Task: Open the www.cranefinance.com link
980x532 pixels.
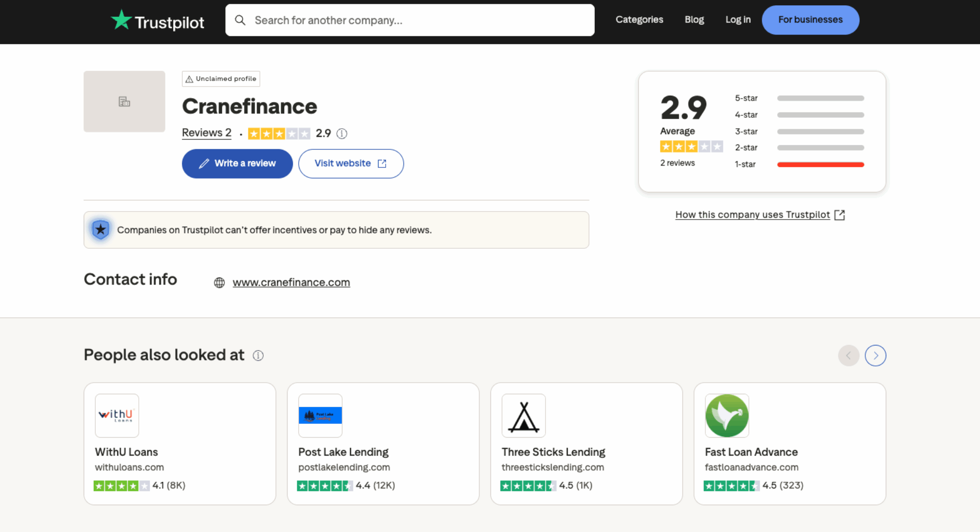Action: [x=291, y=282]
